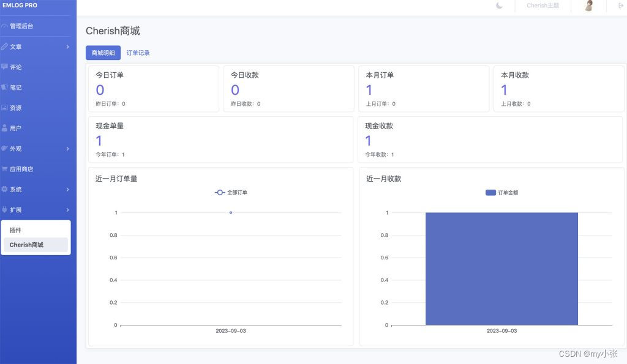Click the Cherish主题 link in header
Screen dimensions: 627x364
tap(543, 6)
